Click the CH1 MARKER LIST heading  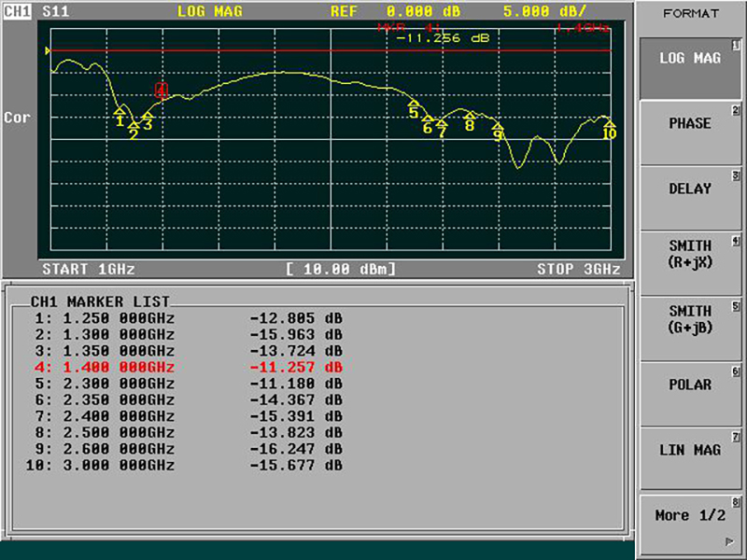[100, 301]
